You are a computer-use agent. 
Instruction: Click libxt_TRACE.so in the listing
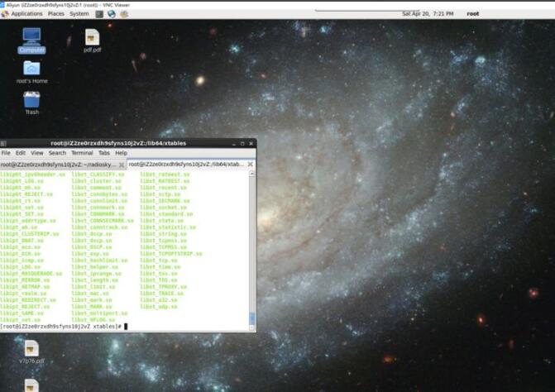(162, 294)
